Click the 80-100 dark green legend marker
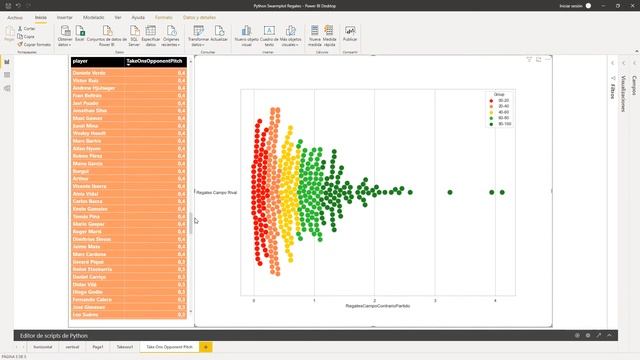The height and width of the screenshot is (360, 640). (491, 124)
